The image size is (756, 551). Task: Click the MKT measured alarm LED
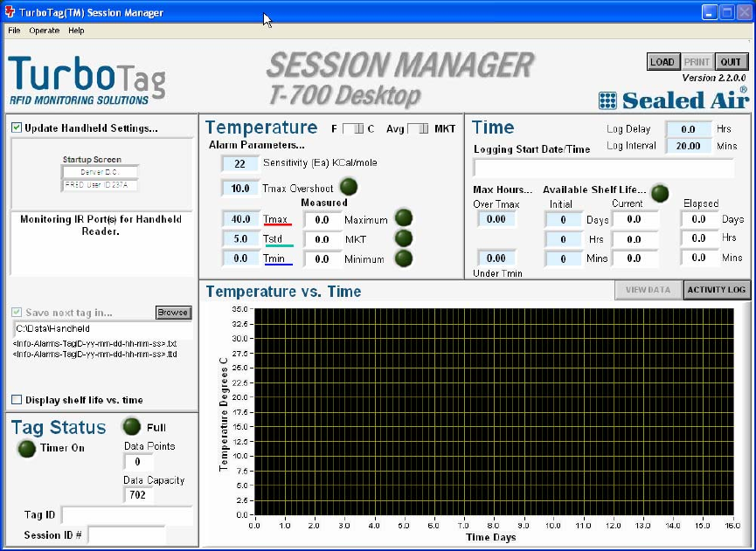(403, 238)
